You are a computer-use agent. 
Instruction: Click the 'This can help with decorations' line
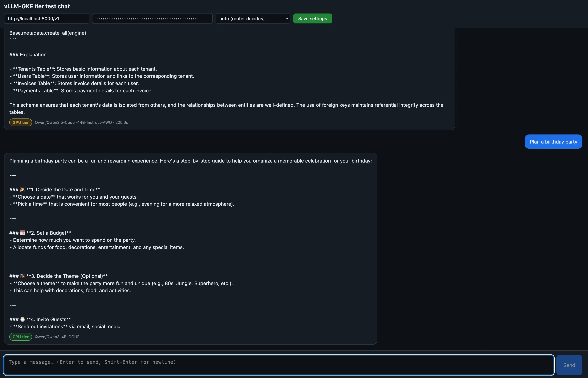click(70, 290)
